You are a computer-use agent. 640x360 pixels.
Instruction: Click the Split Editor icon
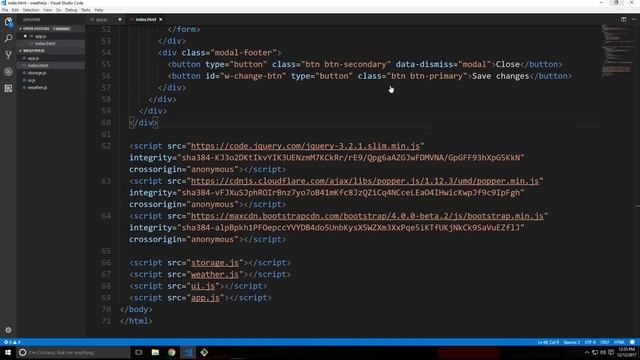click(x=623, y=19)
